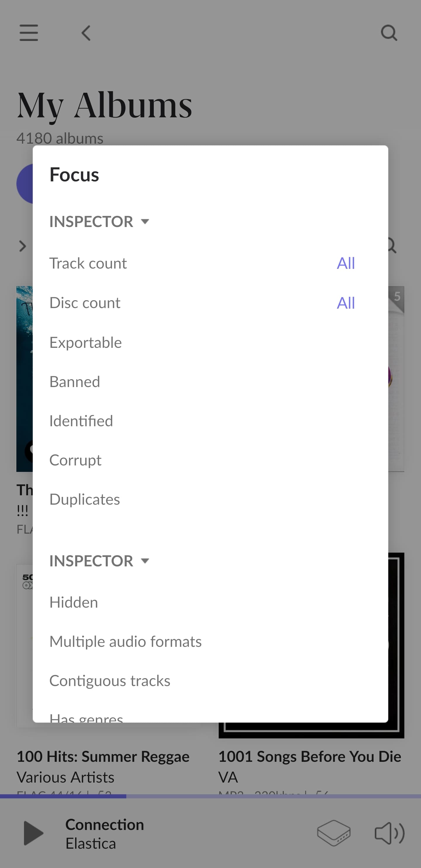Expand filter row with right chevron
This screenshot has height=868, width=421.
(23, 246)
